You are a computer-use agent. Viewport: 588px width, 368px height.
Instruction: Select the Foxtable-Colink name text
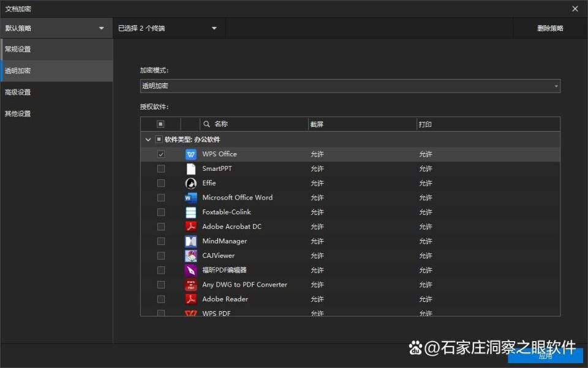click(x=227, y=212)
